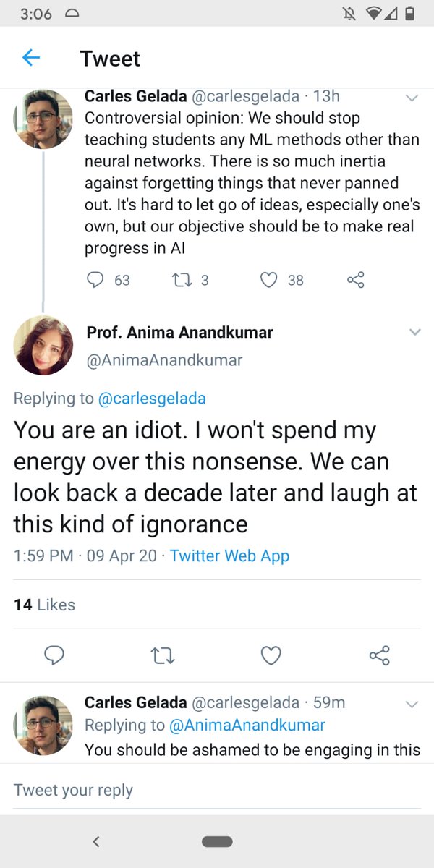Viewport: 434px width, 868px height.
Task: Tap Carles Gelada's avatar on top tweet
Action: [x=43, y=119]
